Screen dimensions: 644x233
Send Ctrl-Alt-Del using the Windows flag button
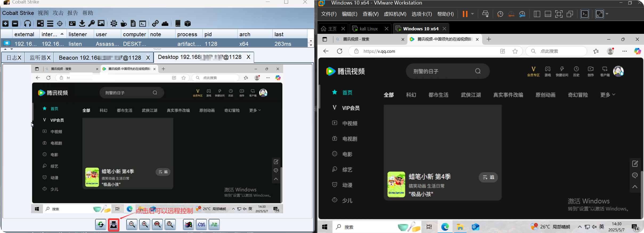tap(189, 225)
